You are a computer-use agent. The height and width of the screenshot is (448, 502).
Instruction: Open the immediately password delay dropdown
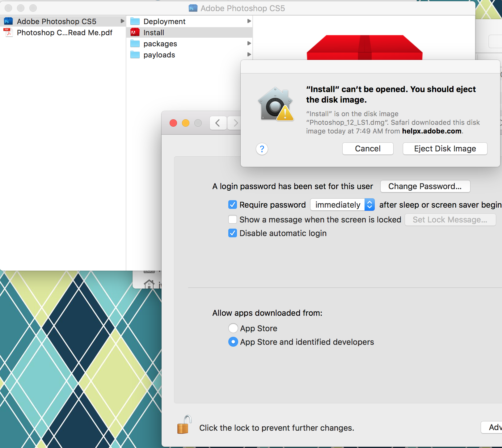[342, 205]
